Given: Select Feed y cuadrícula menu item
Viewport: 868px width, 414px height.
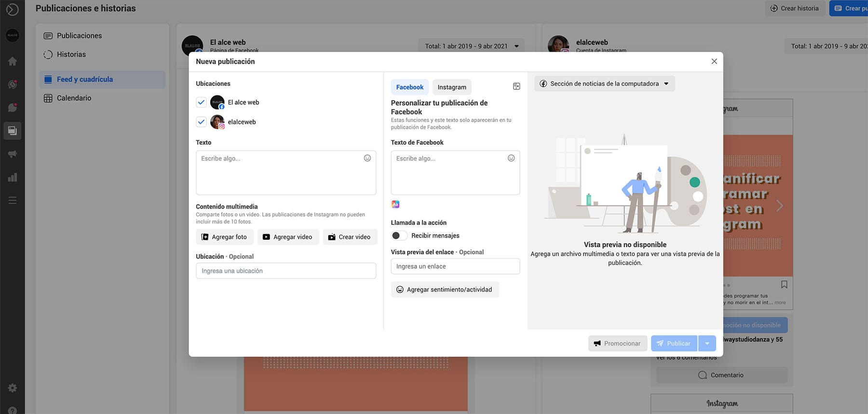Looking at the screenshot, I should pos(102,79).
